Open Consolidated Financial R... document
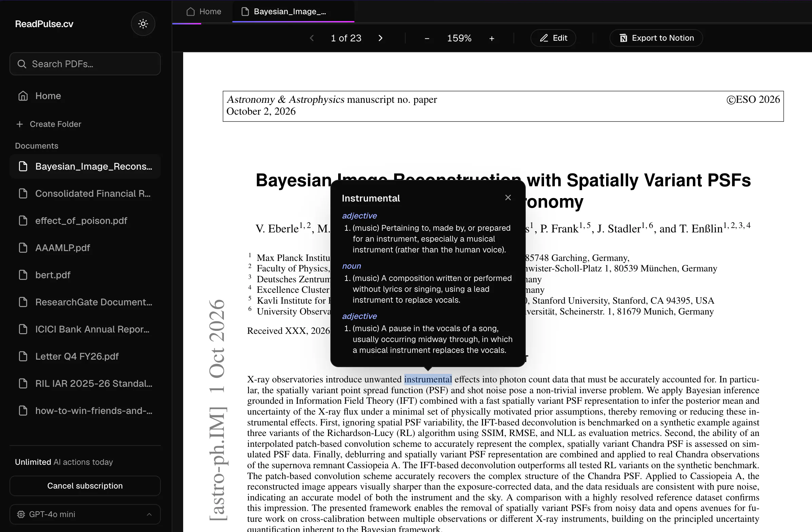 85,193
